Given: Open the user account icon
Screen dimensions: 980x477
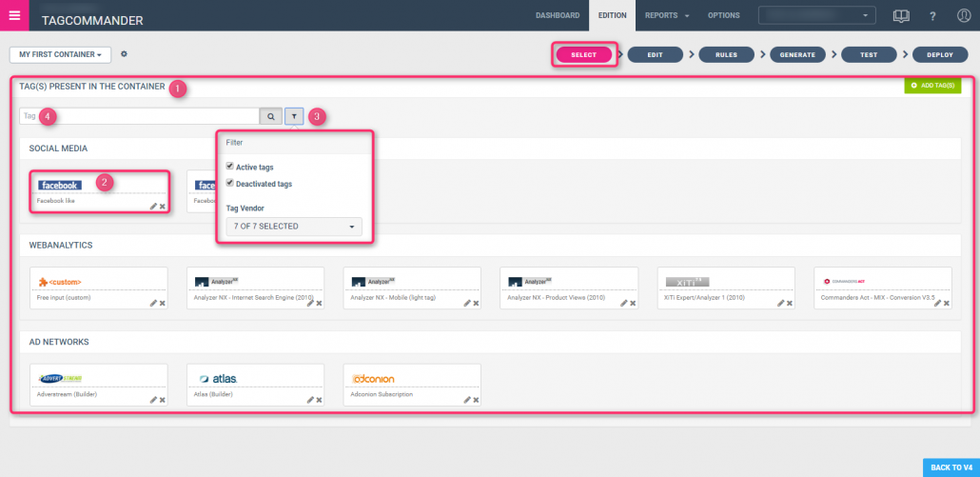Looking at the screenshot, I should click(963, 16).
